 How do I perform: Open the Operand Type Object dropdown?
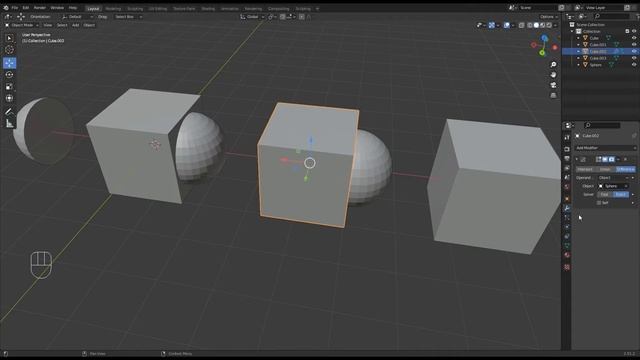point(614,178)
